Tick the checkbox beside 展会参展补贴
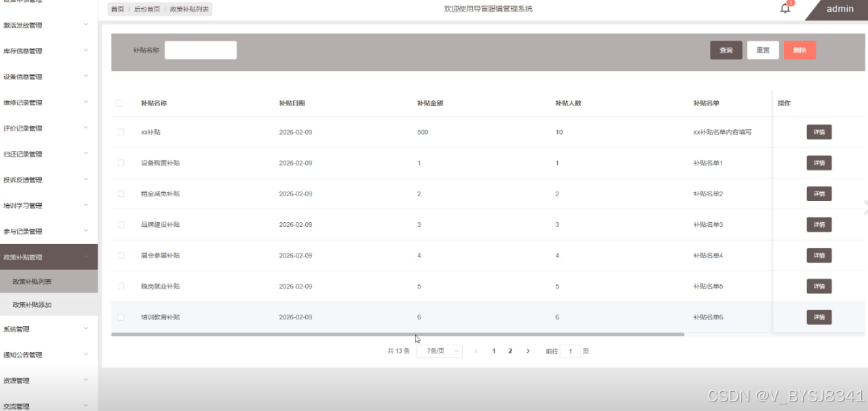The width and height of the screenshot is (868, 411). click(x=120, y=255)
